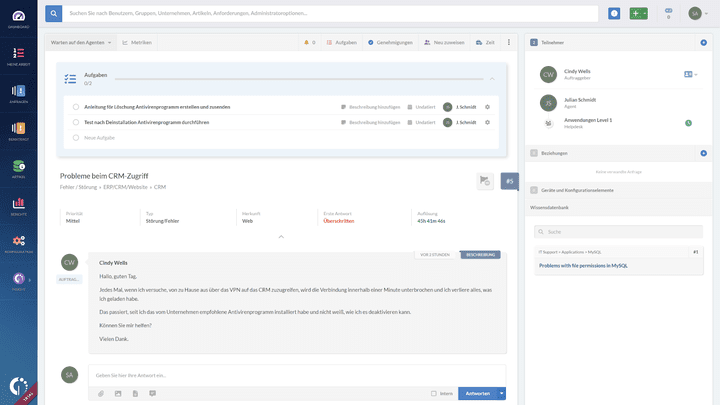
Task: Click the Antworten button
Action: point(477,393)
